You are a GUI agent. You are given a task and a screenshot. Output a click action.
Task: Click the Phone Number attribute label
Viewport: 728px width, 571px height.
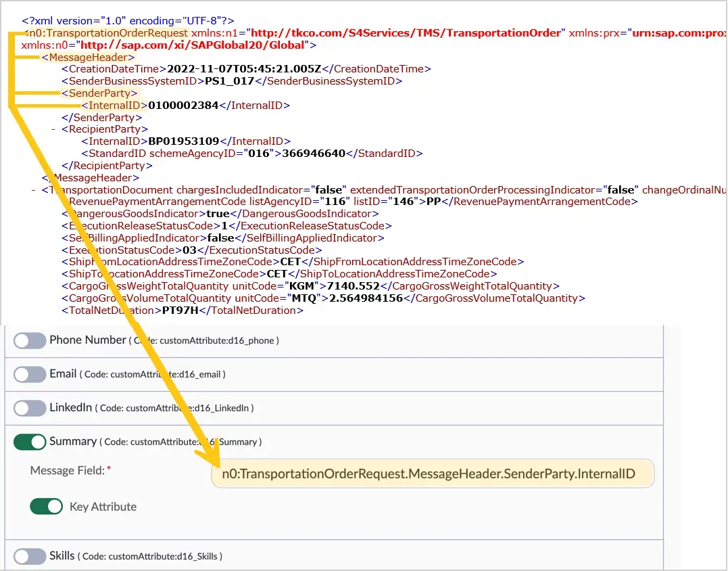pyautogui.click(x=88, y=340)
